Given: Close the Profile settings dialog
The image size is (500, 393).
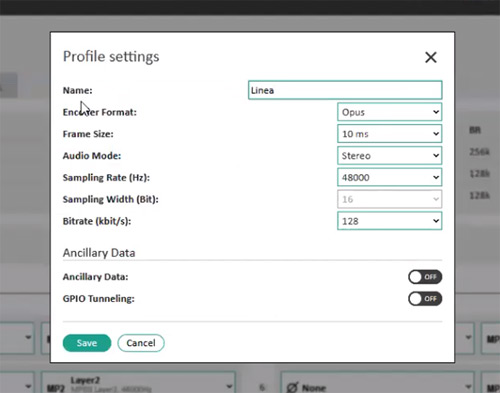Looking at the screenshot, I should (431, 57).
